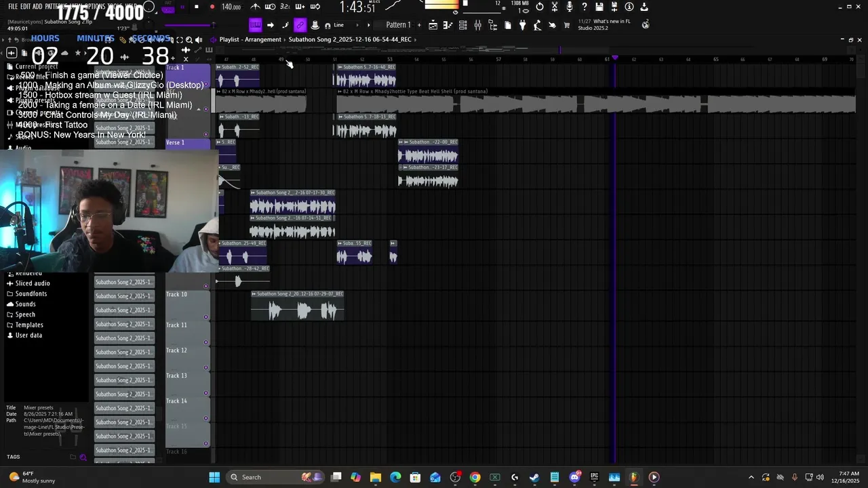Mute Track 11 with its small dot
This screenshot has height=488, width=868.
[x=206, y=342]
